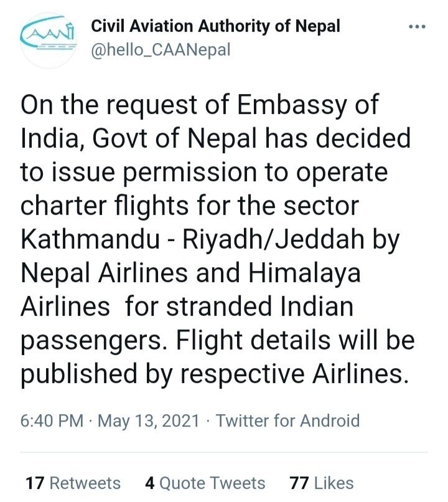The image size is (448, 502).
Task: View the 17 Retweets list
Action: 73,483
